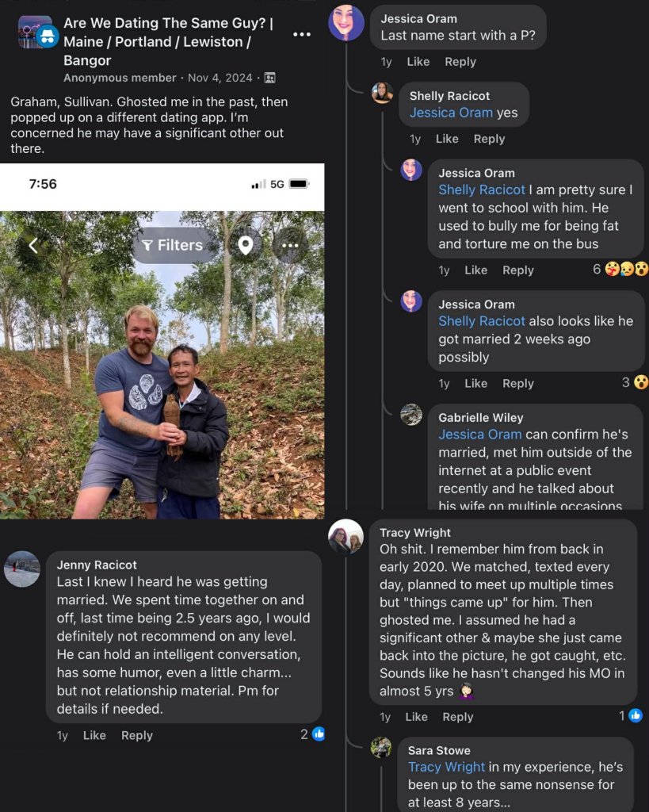
Task: Reply to Tracy Wright's comment
Action: [457, 717]
